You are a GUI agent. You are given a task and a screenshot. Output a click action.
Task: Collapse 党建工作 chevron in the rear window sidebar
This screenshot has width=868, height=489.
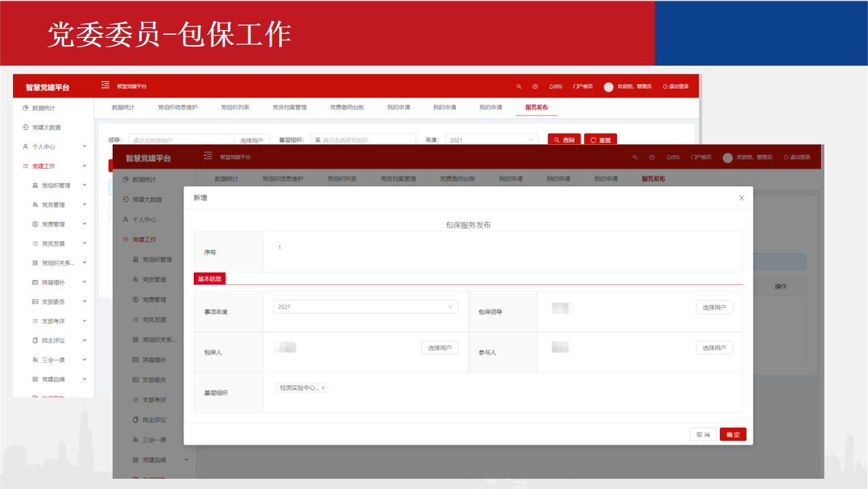pos(85,166)
